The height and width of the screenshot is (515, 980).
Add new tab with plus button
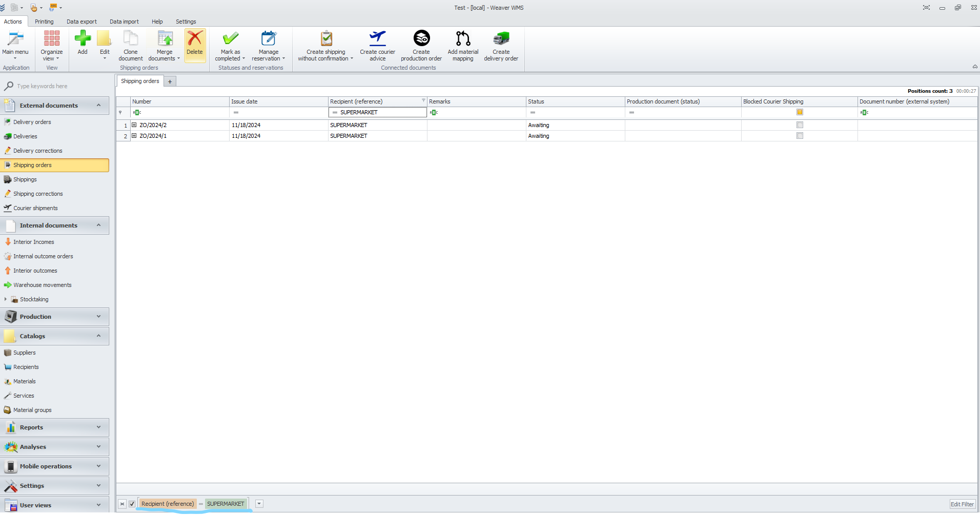point(170,81)
